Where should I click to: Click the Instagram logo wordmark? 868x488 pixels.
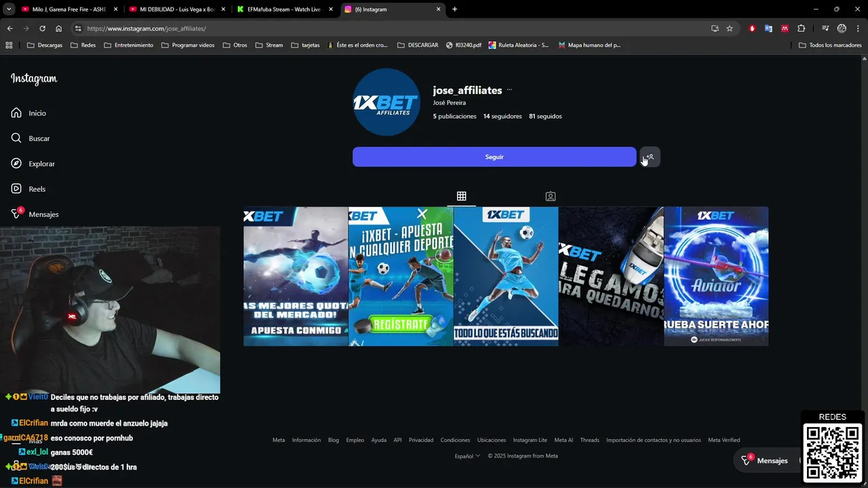tap(34, 79)
